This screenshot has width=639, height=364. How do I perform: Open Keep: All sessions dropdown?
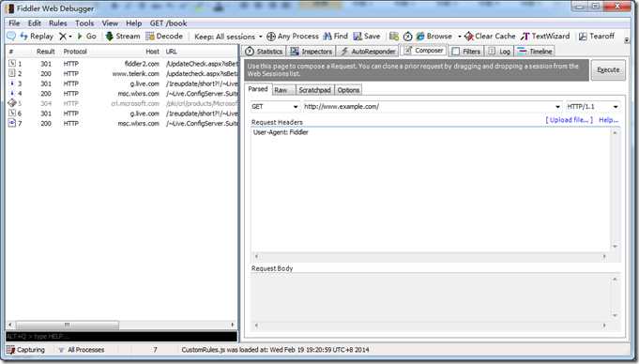(228, 37)
